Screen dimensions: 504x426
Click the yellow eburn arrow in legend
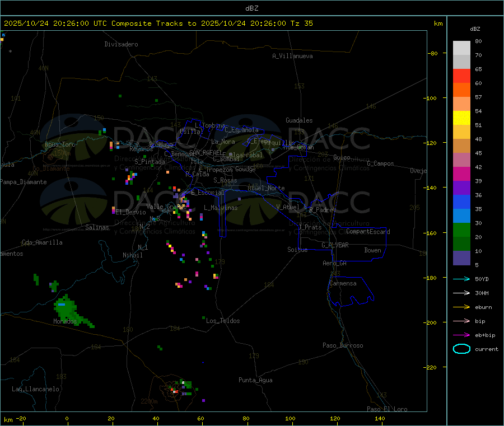(461, 307)
